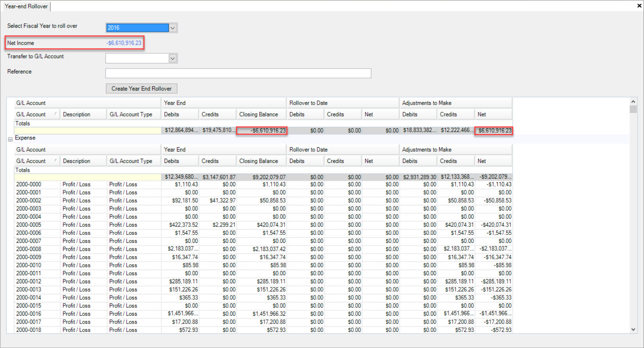Viewport: 644px width, 348px height.
Task: Click closing balance $1,451,966.32
Action: coord(269,314)
